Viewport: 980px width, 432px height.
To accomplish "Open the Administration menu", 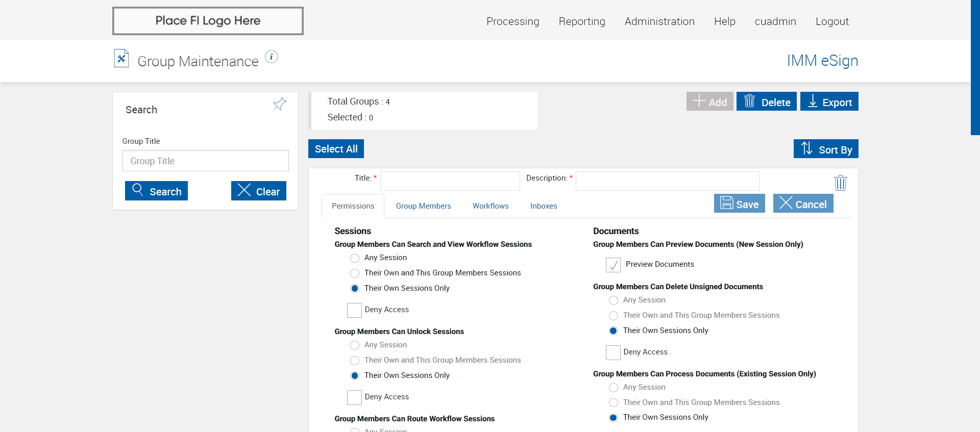I will pyautogui.click(x=659, y=21).
